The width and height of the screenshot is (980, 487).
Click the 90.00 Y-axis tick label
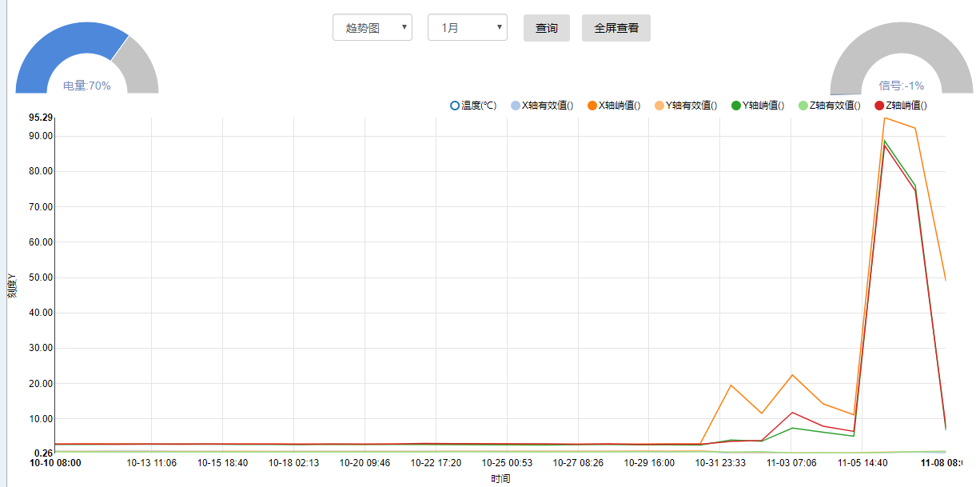pyautogui.click(x=41, y=136)
